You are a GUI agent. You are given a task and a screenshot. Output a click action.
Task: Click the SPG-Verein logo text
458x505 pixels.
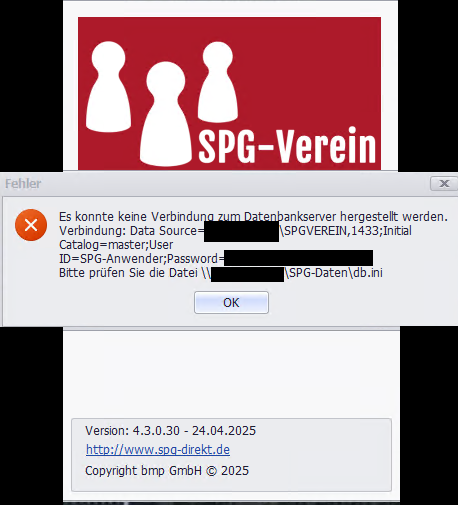point(287,146)
